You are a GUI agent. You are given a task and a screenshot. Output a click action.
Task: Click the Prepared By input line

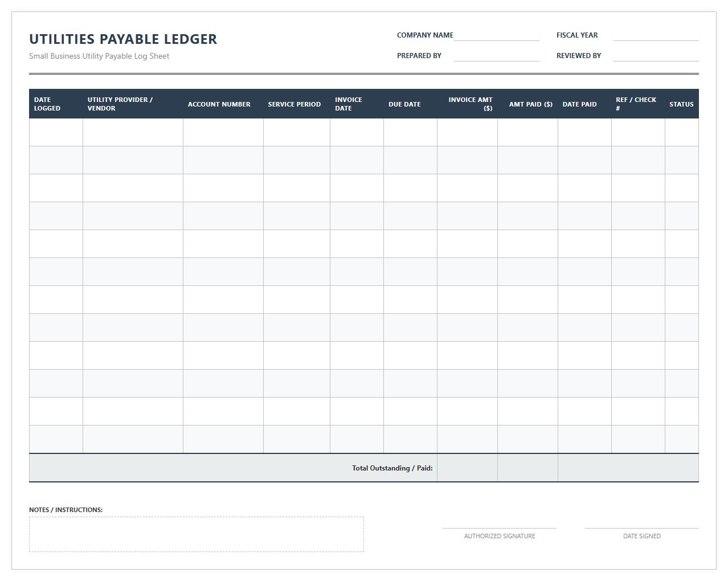tap(496, 56)
